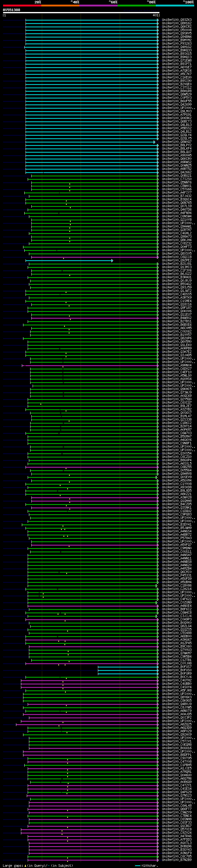Choose hit UniRef100_Q13MI3
Viewport: 197px width, 868px height.
[x=177, y=267]
